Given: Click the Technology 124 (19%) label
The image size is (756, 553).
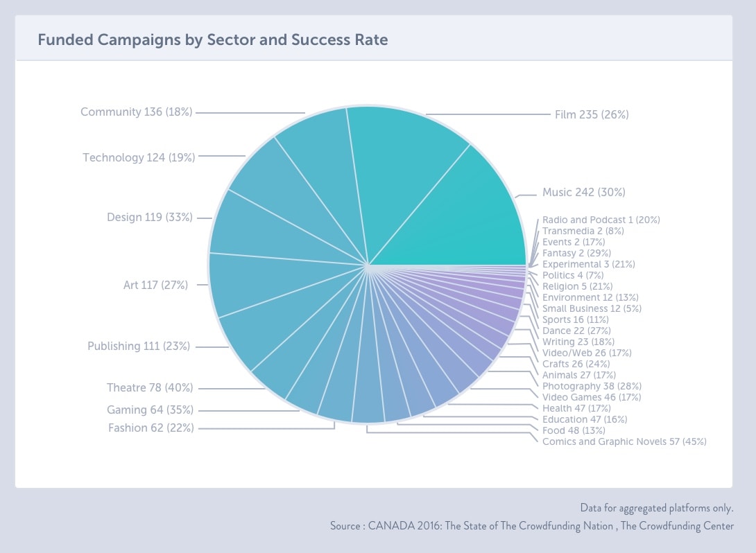Looking at the screenshot, I should pyautogui.click(x=139, y=158).
